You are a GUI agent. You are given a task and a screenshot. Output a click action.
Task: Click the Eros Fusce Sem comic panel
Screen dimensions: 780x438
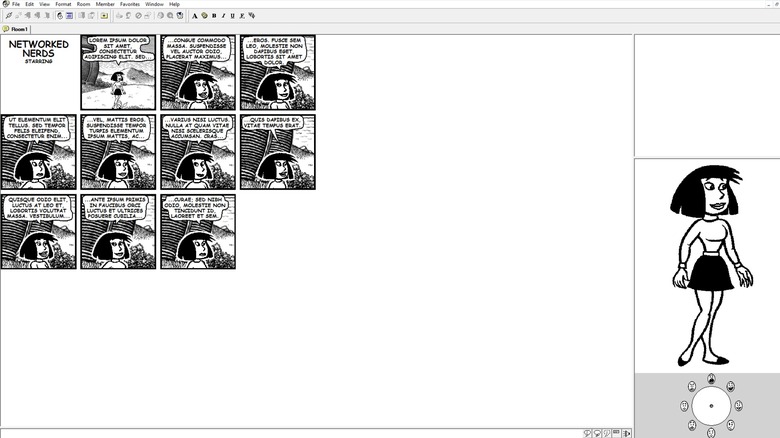coord(278,72)
